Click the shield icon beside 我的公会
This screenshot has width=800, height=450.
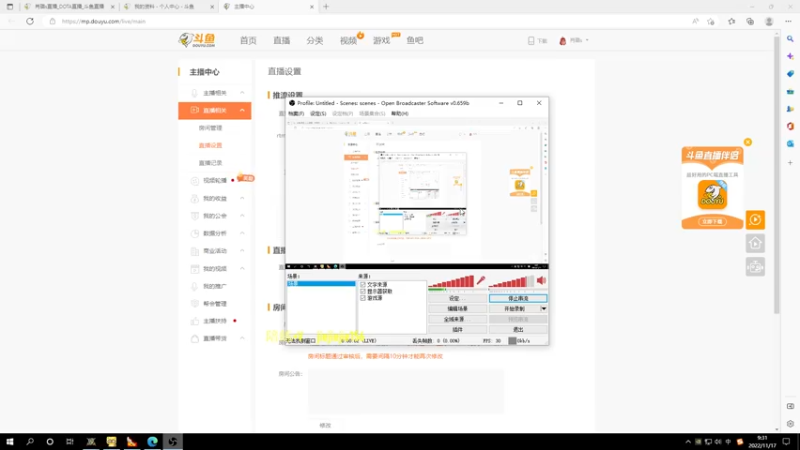click(194, 216)
